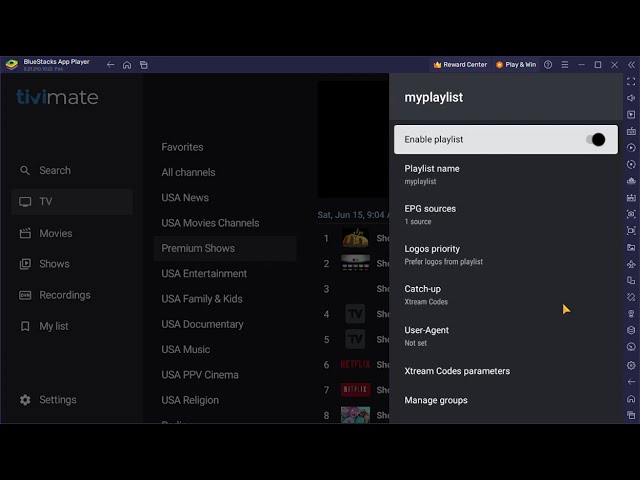Click the BlueStacks logo icon
Viewport: 640px width, 480px height.
(12, 64)
